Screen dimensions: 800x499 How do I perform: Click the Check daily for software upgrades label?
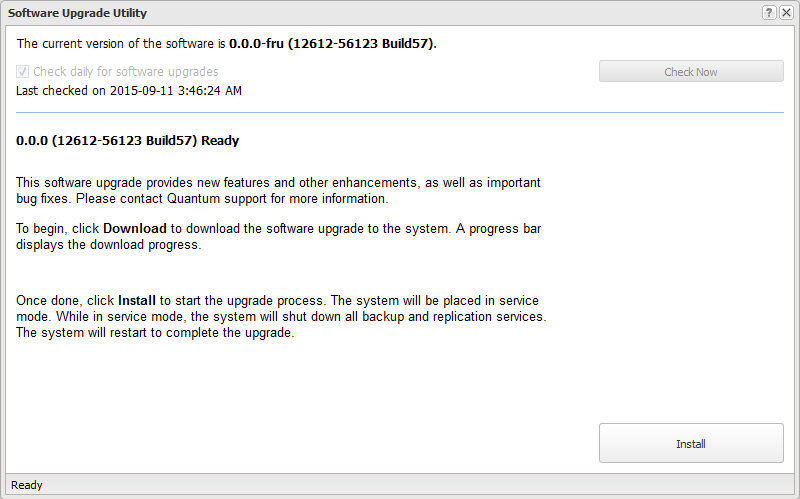(125, 72)
